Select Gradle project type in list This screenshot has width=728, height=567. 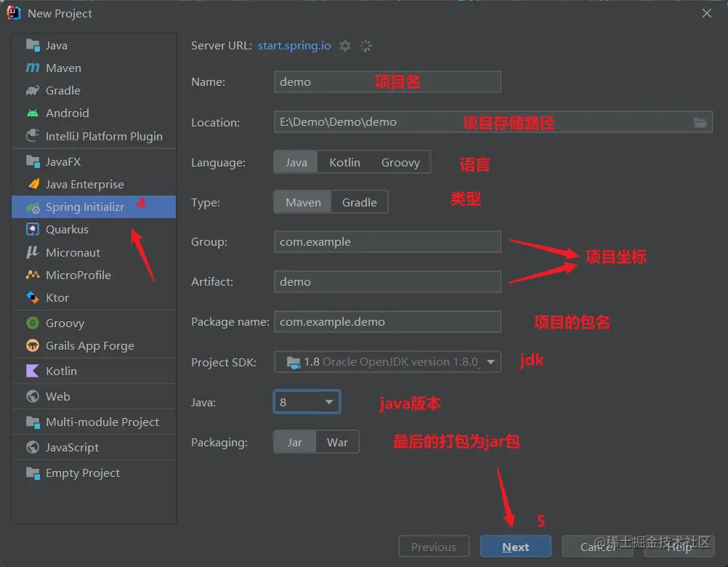pos(94,91)
